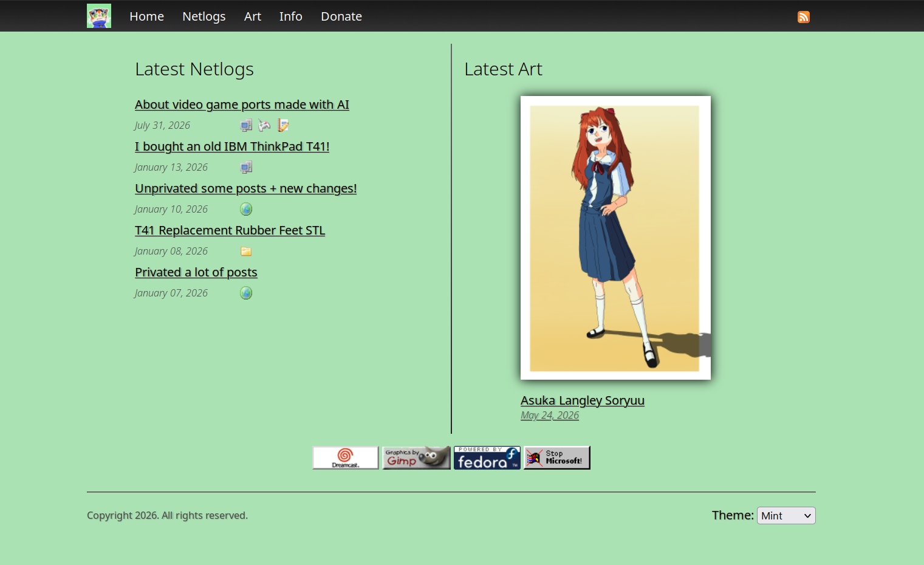Click the notepad pencil icon beside July 31, 2026
Screen dimensions: 924x565
[283, 126]
